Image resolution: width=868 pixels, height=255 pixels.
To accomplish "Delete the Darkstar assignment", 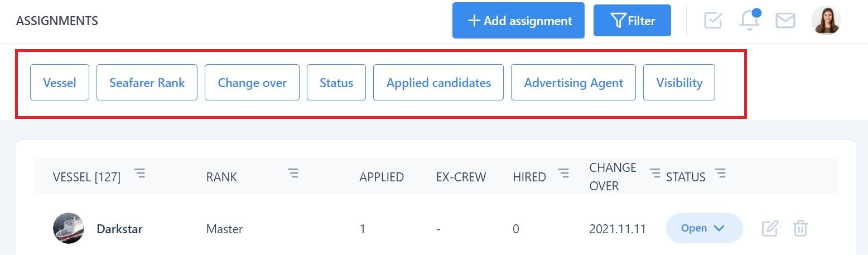I will (x=801, y=228).
